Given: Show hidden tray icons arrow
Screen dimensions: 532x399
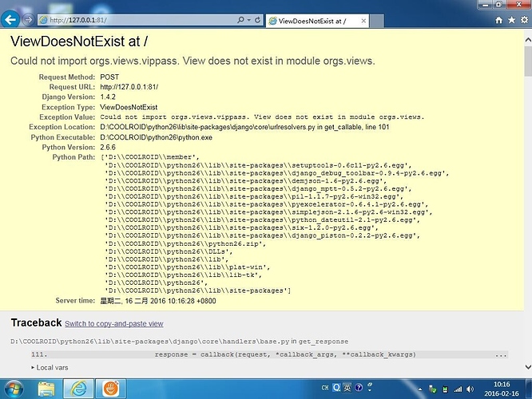Looking at the screenshot, I should coord(420,389).
